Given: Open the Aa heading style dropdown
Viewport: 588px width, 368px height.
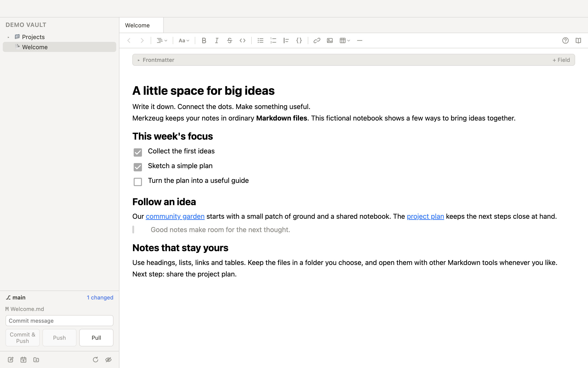Looking at the screenshot, I should click(184, 40).
